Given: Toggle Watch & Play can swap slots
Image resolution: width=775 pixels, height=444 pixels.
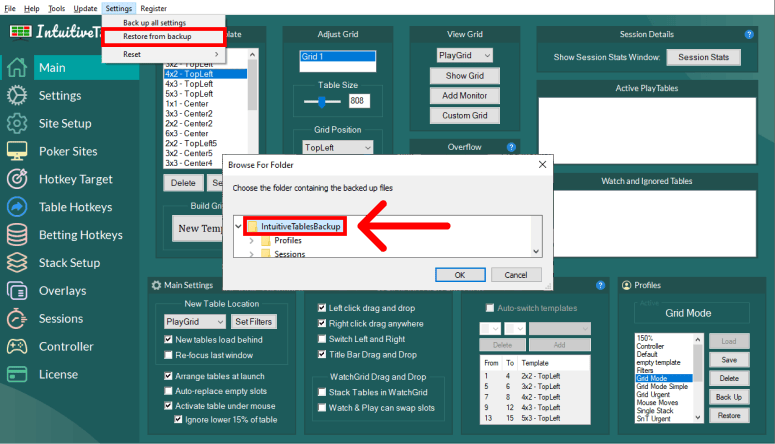Looking at the screenshot, I should tap(322, 408).
